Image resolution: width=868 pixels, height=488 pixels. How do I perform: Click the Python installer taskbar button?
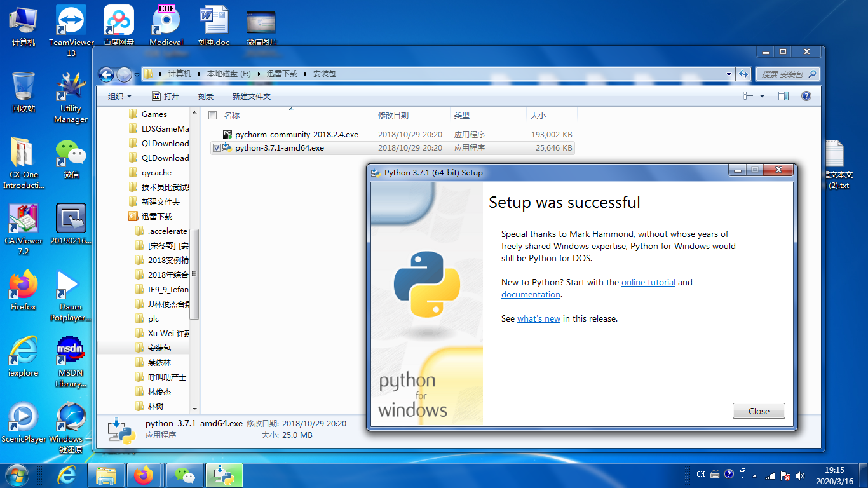click(224, 475)
